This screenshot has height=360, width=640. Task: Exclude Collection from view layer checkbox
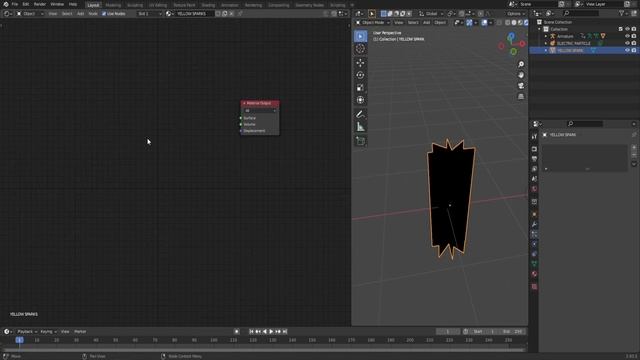pyautogui.click(x=621, y=29)
